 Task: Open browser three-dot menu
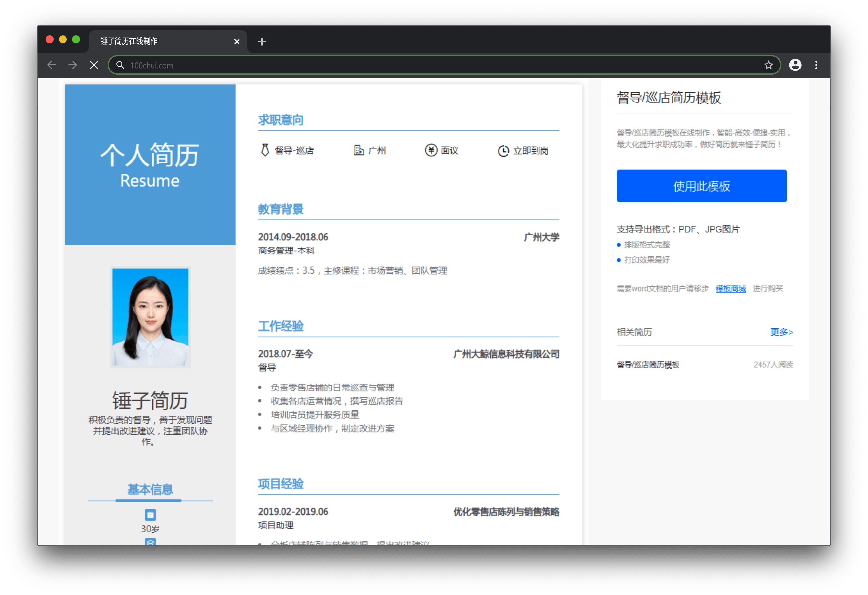coord(816,65)
